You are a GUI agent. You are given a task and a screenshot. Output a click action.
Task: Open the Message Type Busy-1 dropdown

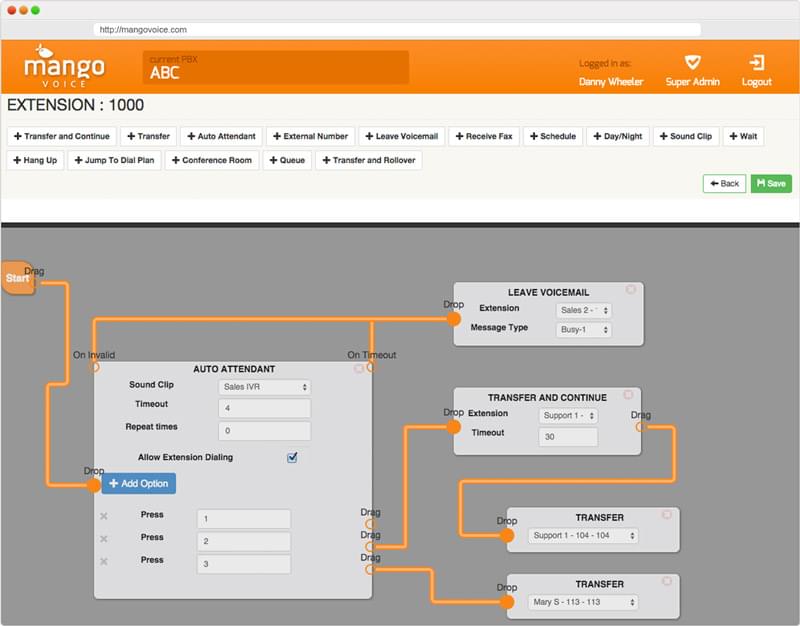point(583,330)
